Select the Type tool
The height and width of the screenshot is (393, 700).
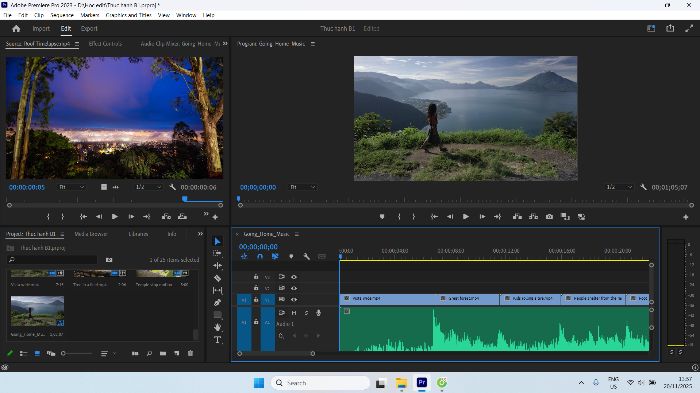pos(217,340)
